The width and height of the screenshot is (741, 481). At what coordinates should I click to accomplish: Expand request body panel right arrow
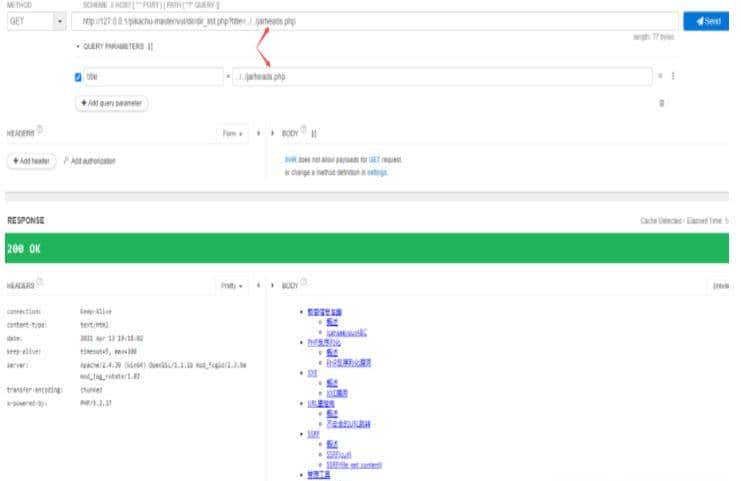(x=272, y=133)
